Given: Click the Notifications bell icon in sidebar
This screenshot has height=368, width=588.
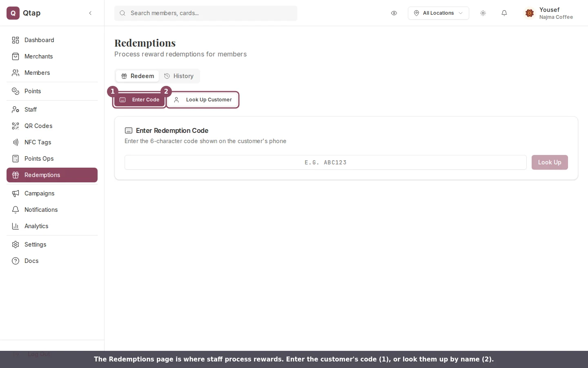Looking at the screenshot, I should click(x=16, y=210).
